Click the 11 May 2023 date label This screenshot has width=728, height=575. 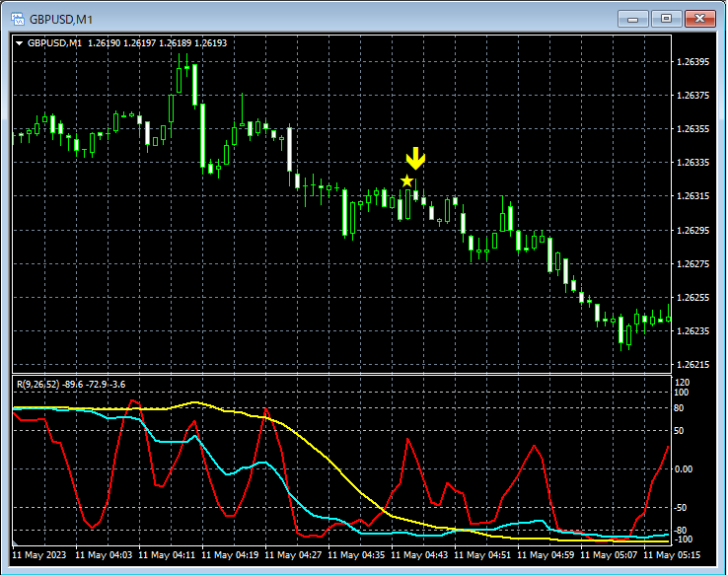coord(39,555)
